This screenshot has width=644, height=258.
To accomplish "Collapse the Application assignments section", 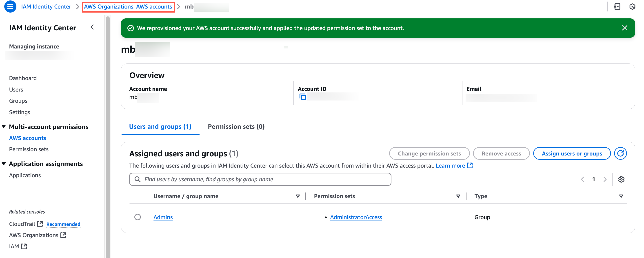I will pyautogui.click(x=4, y=164).
